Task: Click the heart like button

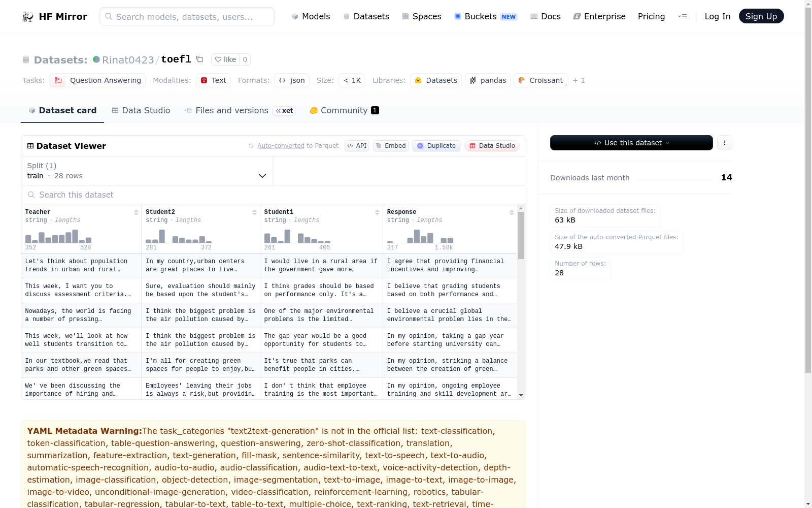Action: pos(225,59)
